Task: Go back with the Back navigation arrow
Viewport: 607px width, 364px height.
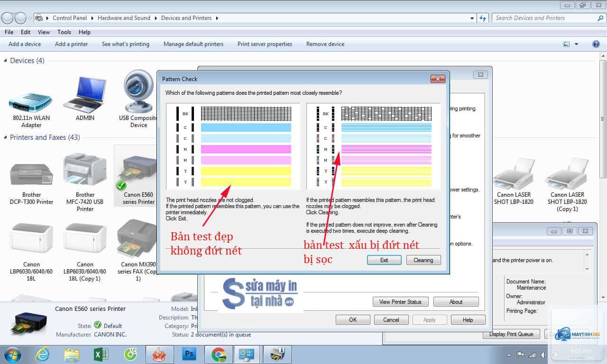Action: (x=8, y=18)
